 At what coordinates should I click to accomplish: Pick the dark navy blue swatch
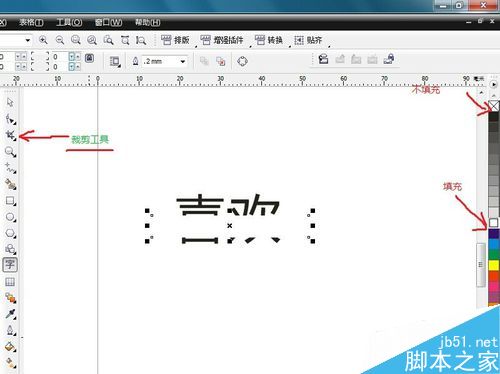494,234
